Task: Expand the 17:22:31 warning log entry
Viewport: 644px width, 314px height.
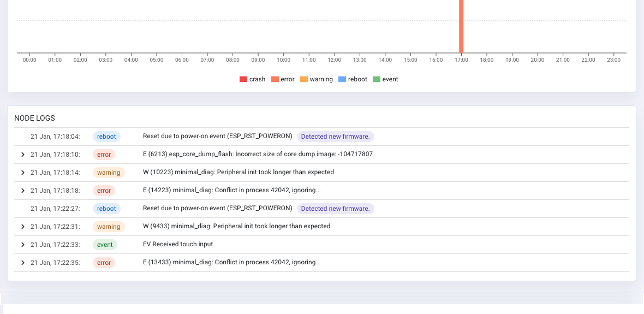Action: click(x=22, y=227)
